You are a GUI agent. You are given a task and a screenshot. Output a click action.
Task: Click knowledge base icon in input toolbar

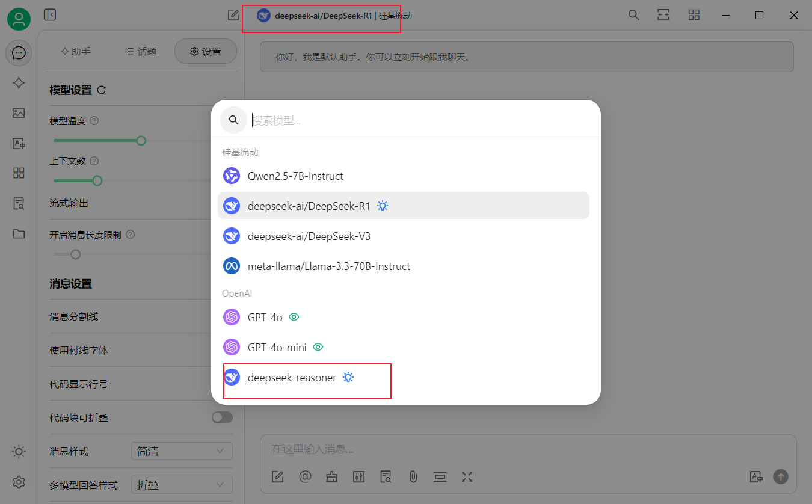(386, 477)
